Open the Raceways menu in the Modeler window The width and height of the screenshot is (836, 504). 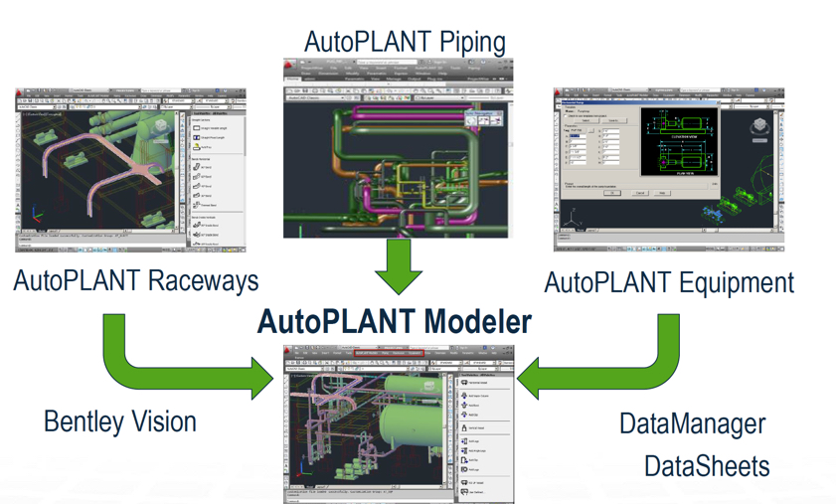pyautogui.click(x=399, y=353)
